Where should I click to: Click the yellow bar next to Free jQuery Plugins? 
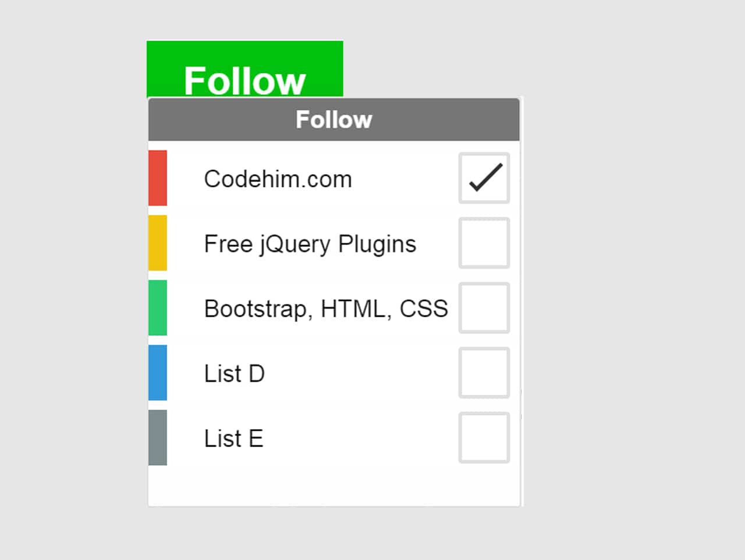tap(158, 243)
